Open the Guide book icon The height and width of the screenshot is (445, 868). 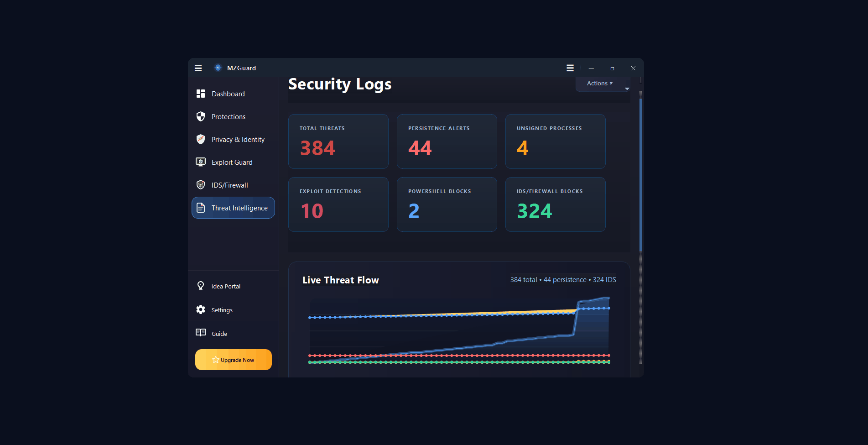pos(201,333)
